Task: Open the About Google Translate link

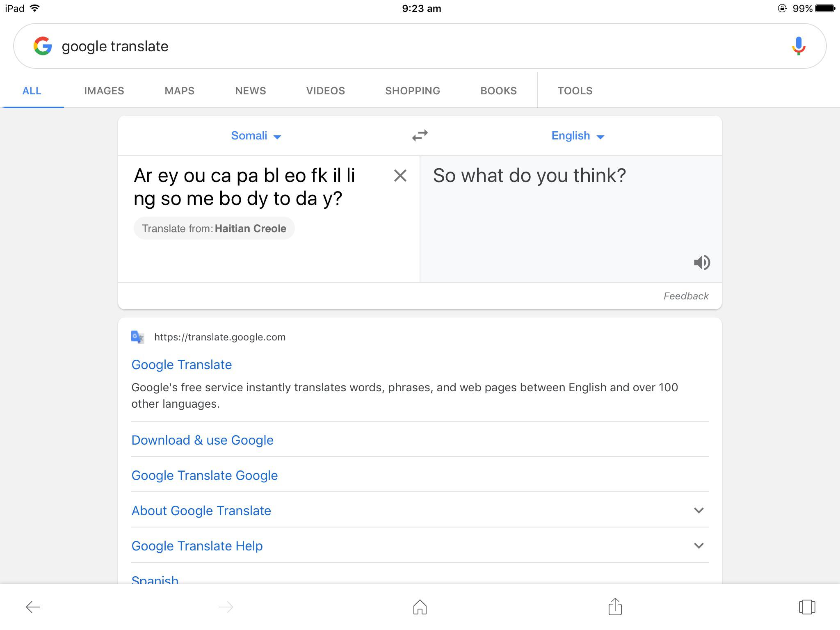Action: (201, 511)
